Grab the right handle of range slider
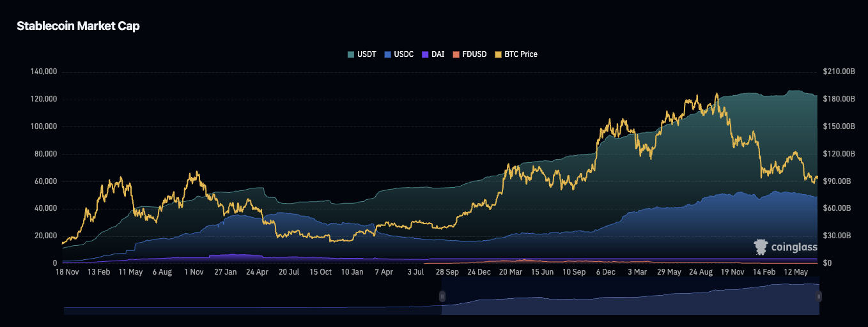868x327 pixels. (x=819, y=296)
